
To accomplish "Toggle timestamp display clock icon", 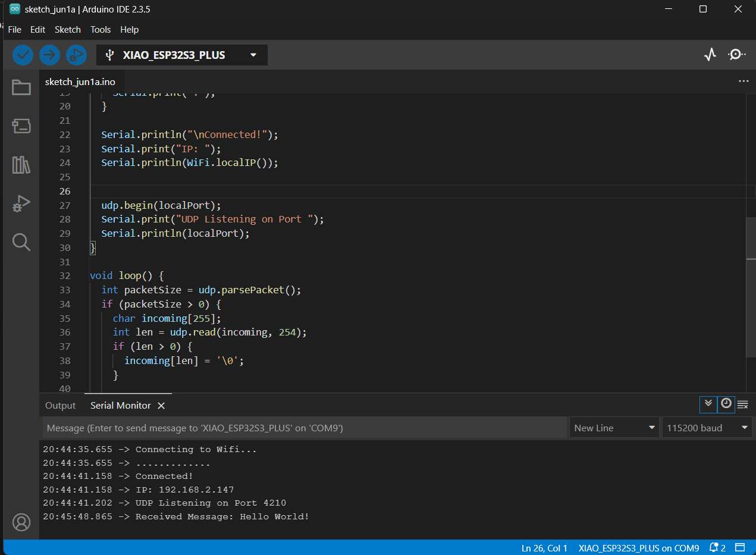I will click(x=726, y=404).
